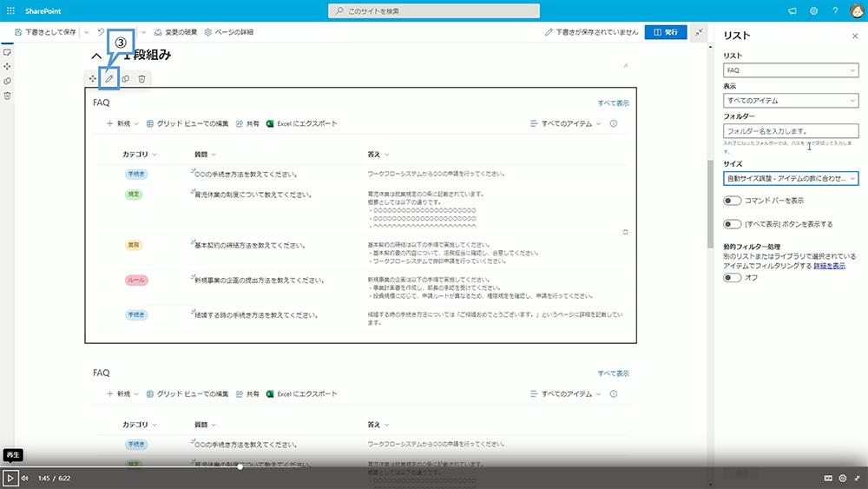Open video player settings gear
This screenshot has height=489, width=868.
coord(843,478)
